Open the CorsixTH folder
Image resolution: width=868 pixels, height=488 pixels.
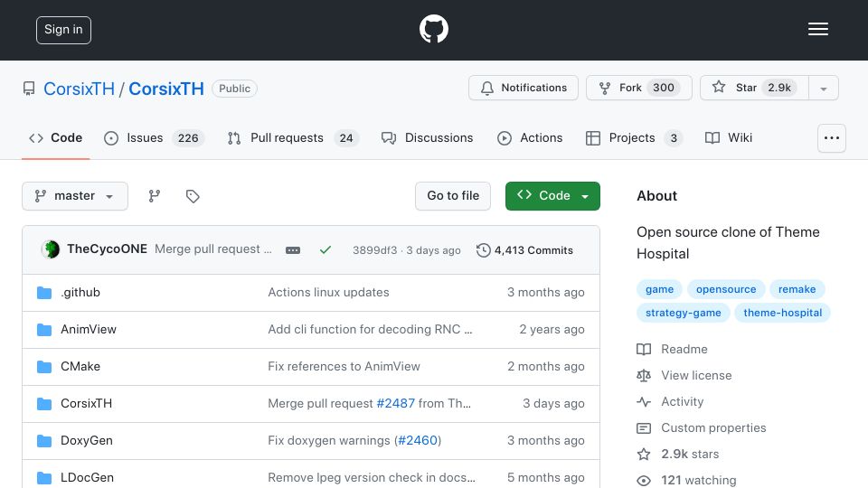pyautogui.click(x=87, y=403)
